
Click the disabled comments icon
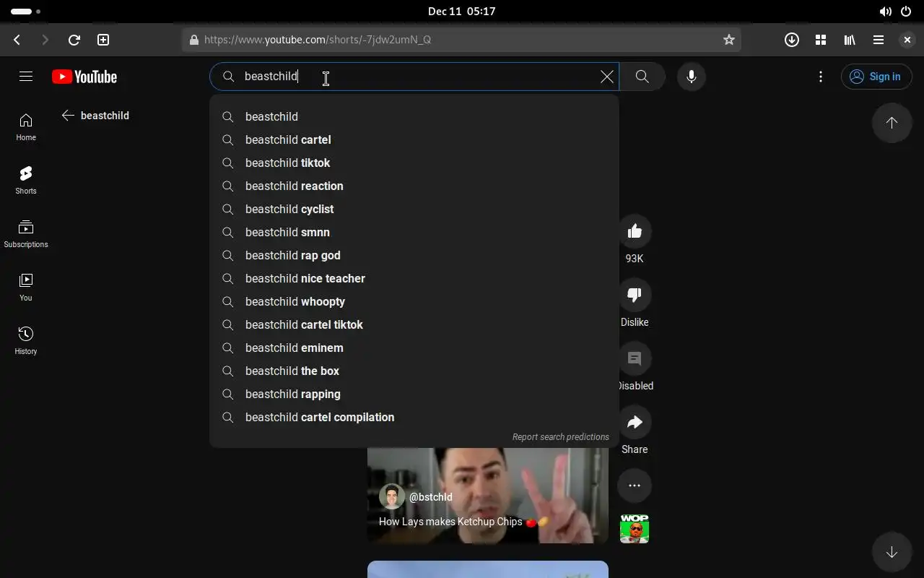tap(635, 358)
